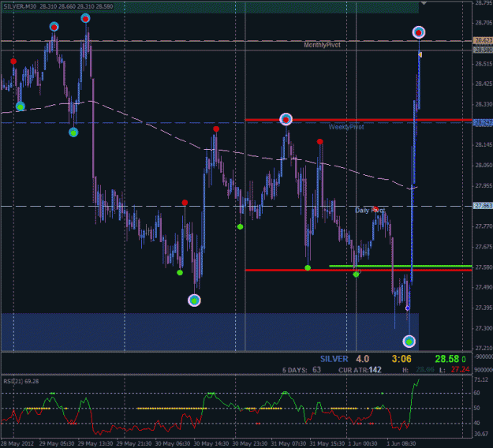Screen dimensions: 493x448
Task: Select the orange arrow beside the latest candle
Action: coord(420,54)
